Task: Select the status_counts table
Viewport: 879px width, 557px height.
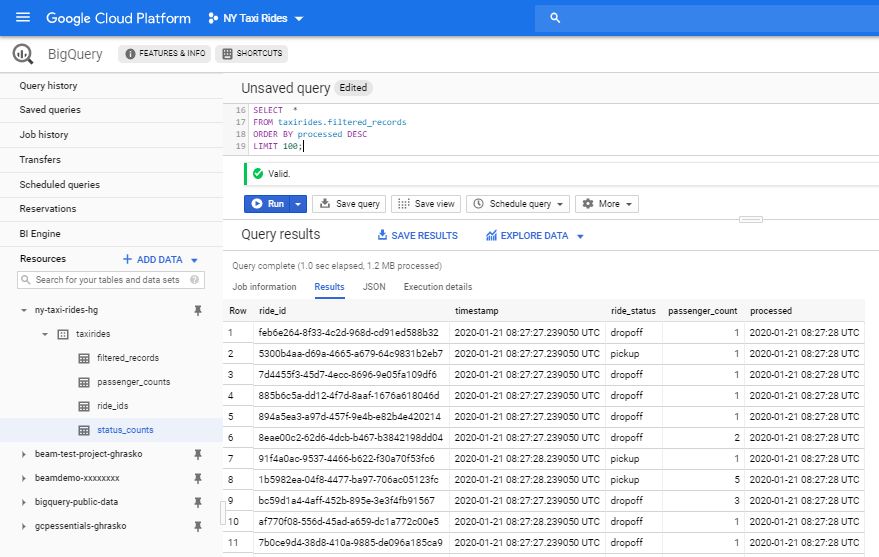Action: (x=125, y=430)
